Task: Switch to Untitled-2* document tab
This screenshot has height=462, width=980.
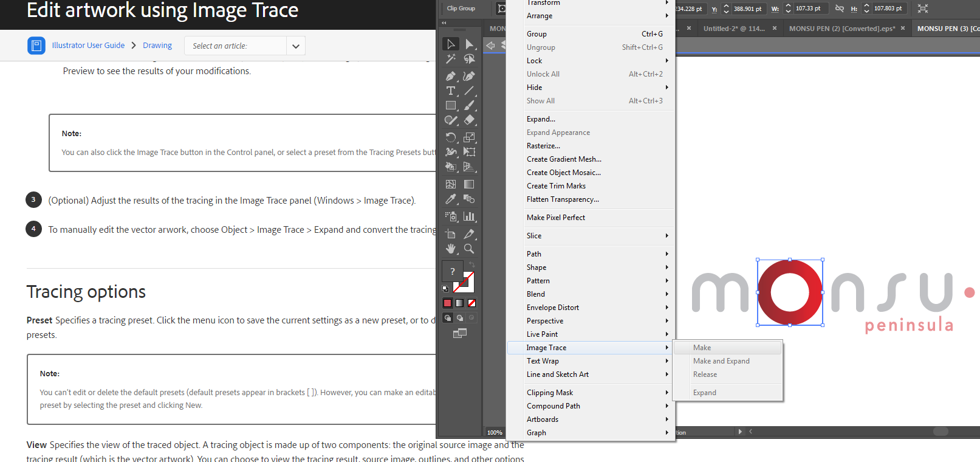Action: (734, 29)
